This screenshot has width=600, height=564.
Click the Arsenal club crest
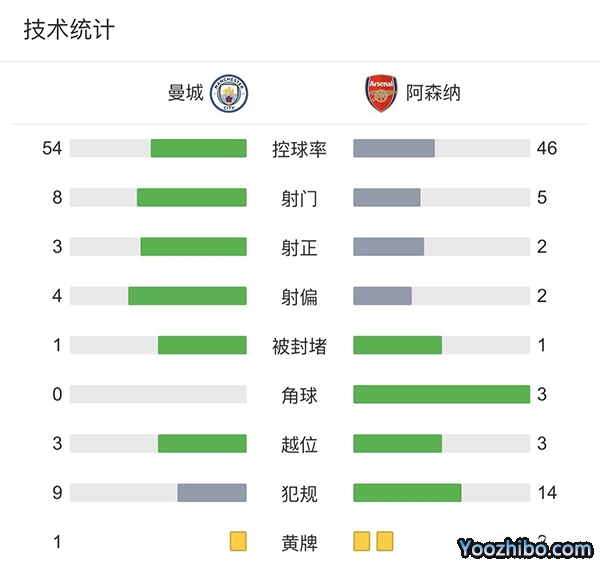coord(381,93)
